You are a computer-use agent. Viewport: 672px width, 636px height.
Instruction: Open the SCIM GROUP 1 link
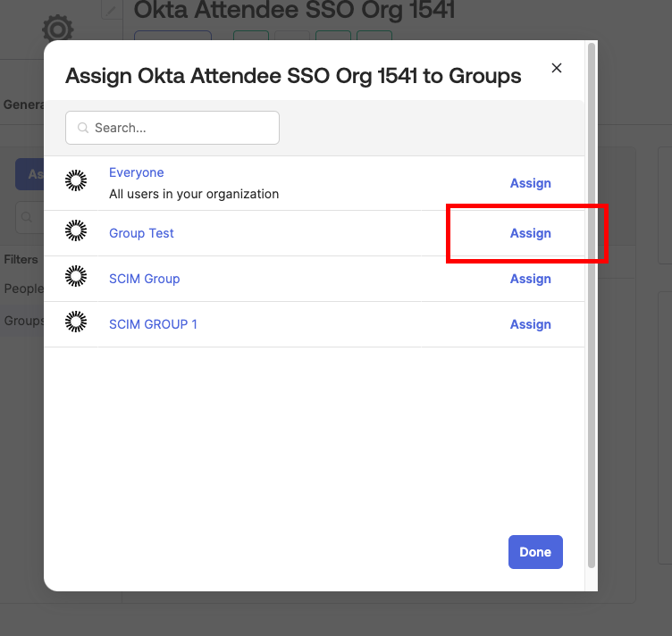click(x=153, y=324)
